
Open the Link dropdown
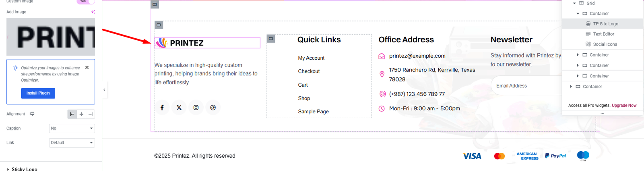(72, 143)
